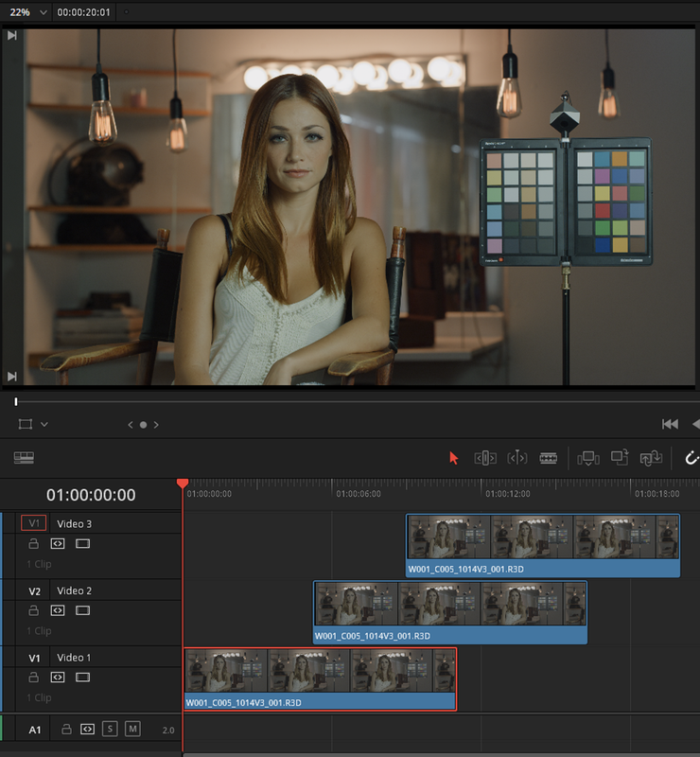Disable Video 1 track visibility icon
This screenshot has height=757, width=700.
(82, 678)
